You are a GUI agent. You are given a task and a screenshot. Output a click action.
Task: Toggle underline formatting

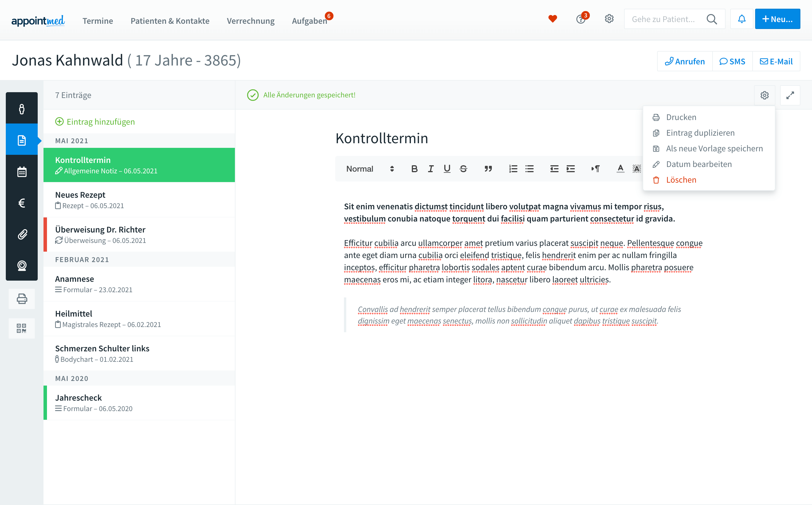[447, 169]
